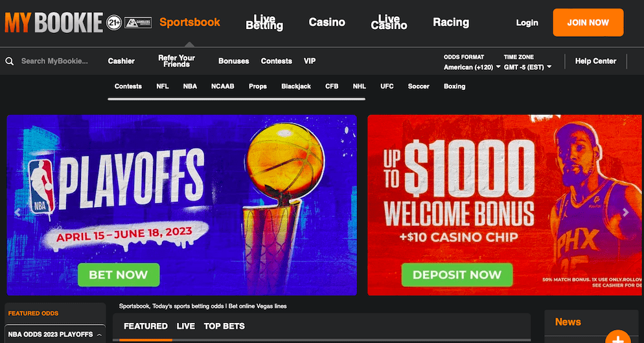
Task: Click the MyBookie logo
Action: 53,23
